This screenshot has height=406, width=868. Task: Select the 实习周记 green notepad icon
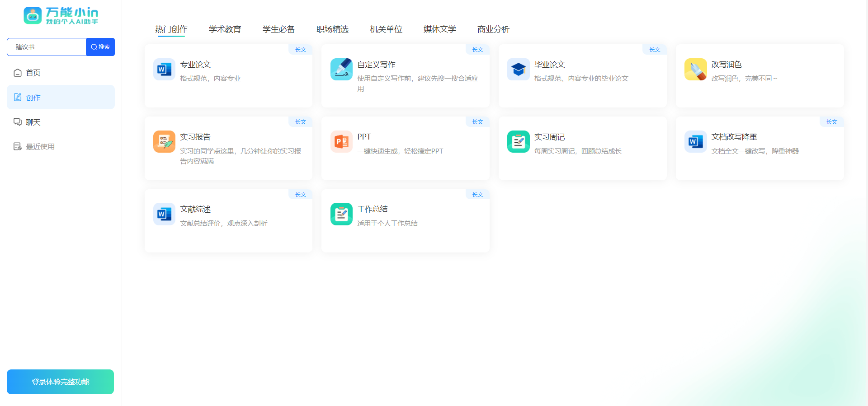tap(518, 142)
